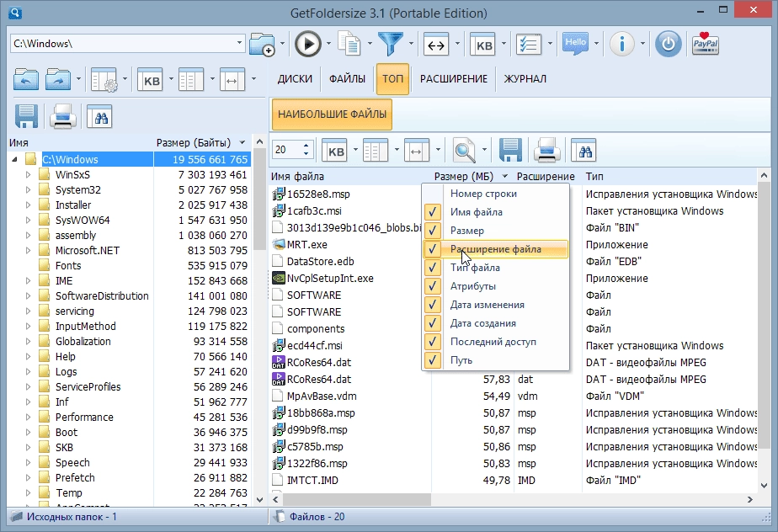Sort by the Расширение column header
Screen dimensions: 778x532
pyautogui.click(x=546, y=176)
